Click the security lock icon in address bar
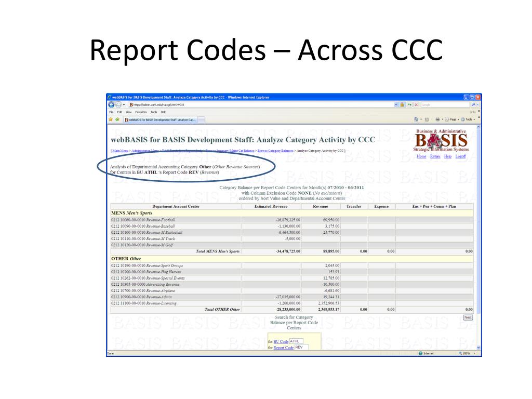532x399 pixels. pyautogui.click(x=402, y=105)
